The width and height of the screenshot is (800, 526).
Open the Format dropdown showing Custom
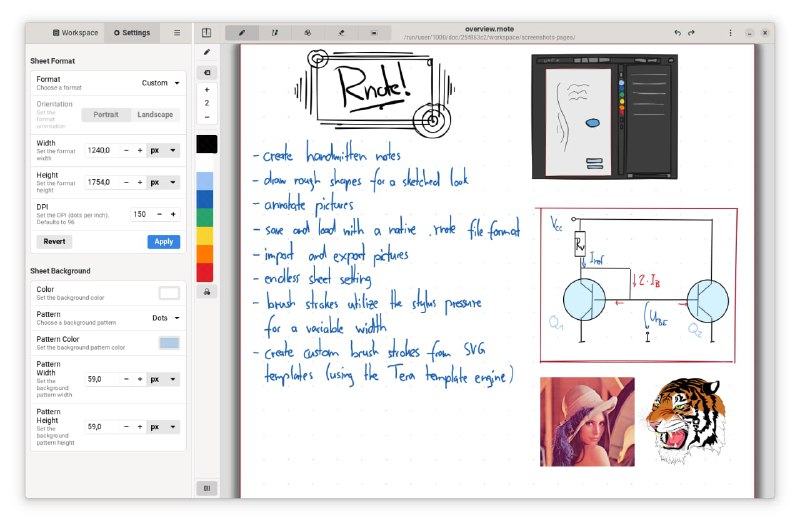click(x=161, y=83)
